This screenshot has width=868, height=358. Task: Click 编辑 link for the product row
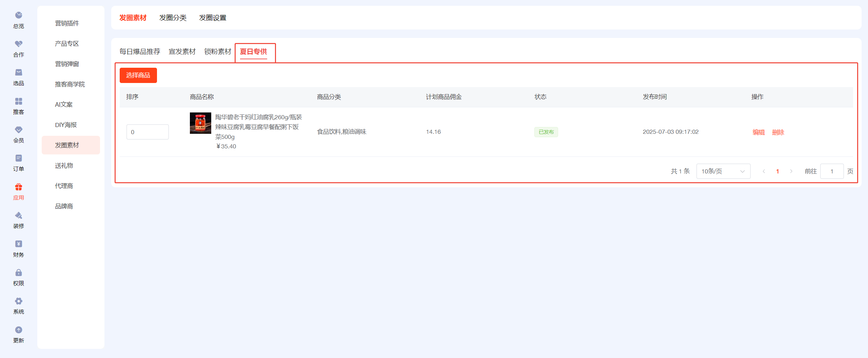758,132
